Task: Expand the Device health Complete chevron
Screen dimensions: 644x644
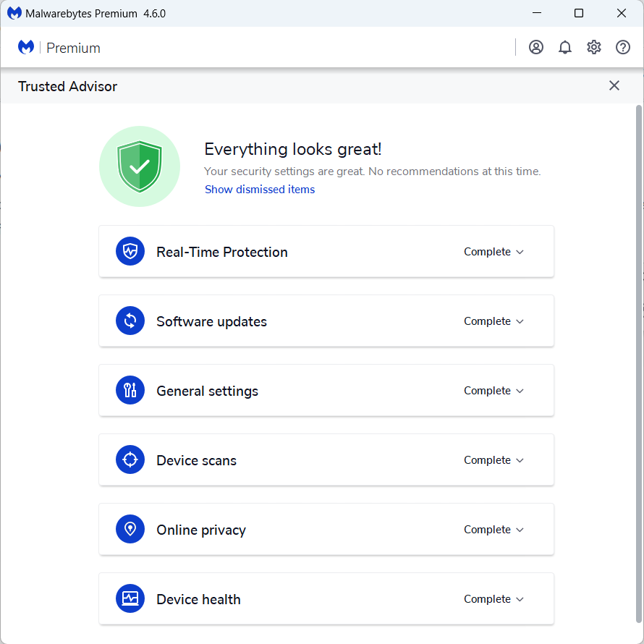Action: click(x=520, y=599)
